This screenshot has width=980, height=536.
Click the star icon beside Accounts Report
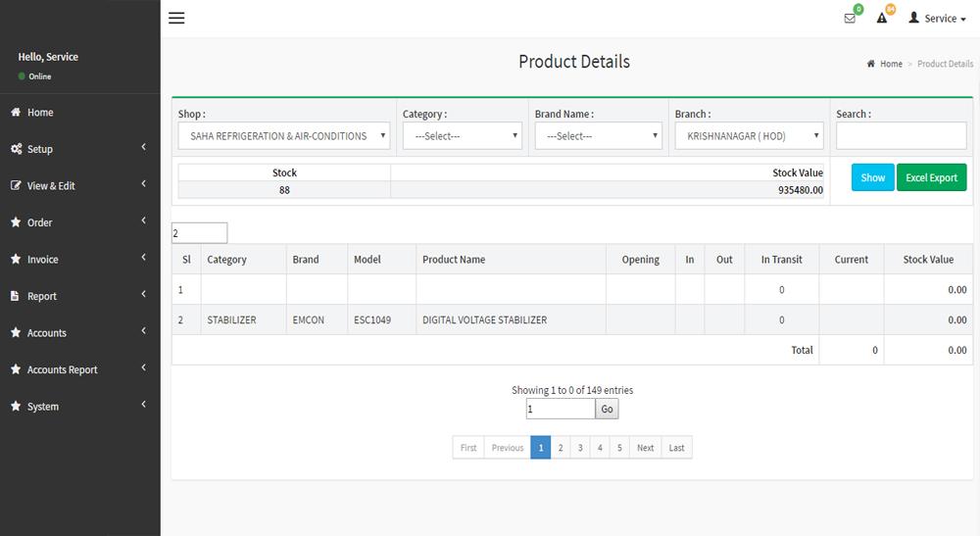[16, 369]
